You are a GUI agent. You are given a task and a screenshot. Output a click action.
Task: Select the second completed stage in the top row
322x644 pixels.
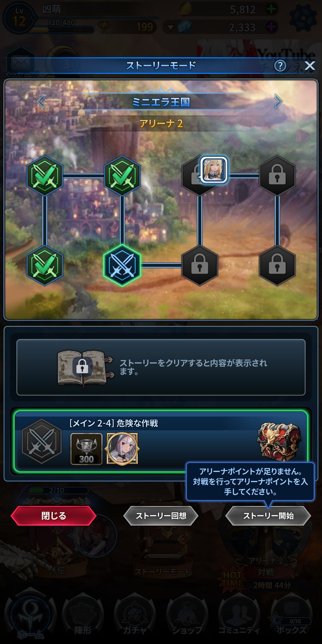tap(122, 176)
